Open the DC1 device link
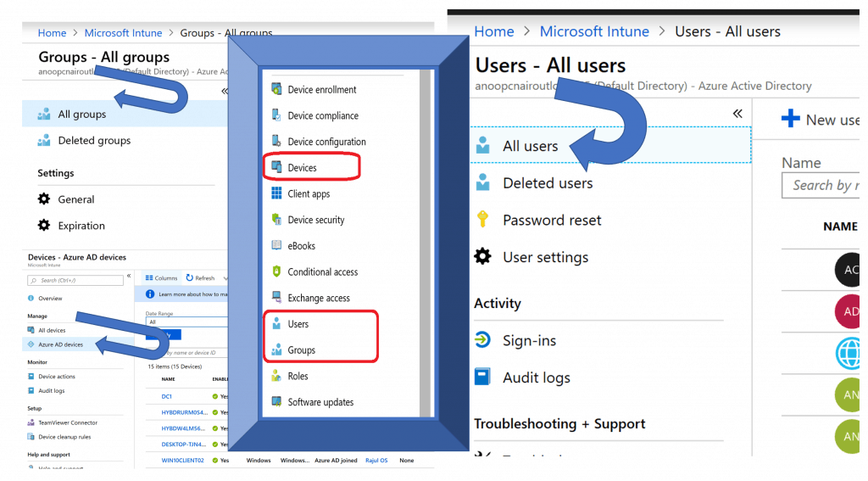Screen dimensions: 868x481 click(x=167, y=397)
